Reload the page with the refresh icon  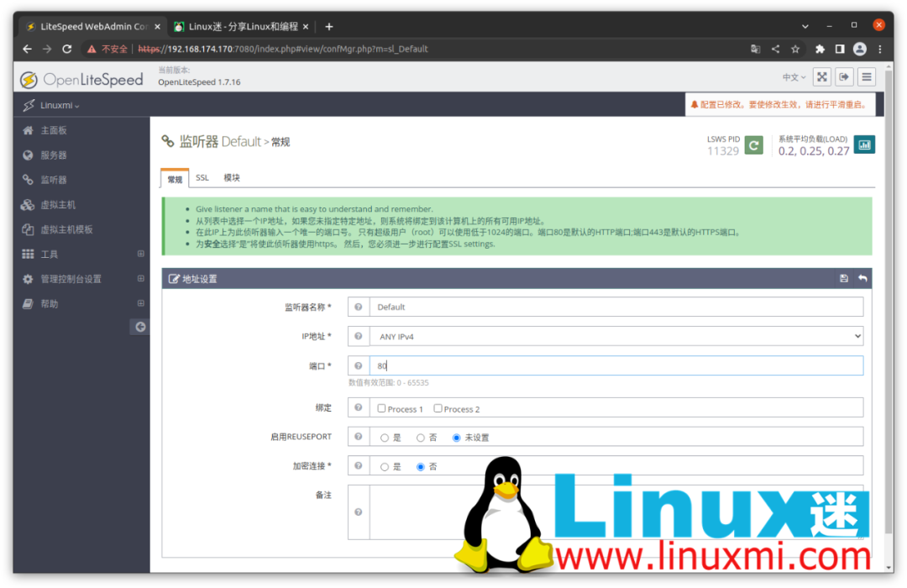67,50
